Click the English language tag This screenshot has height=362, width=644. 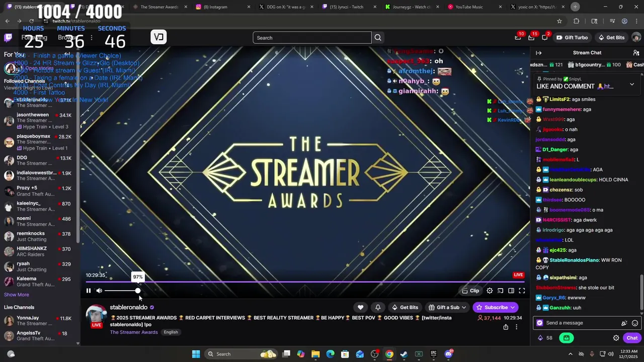tap(171, 332)
